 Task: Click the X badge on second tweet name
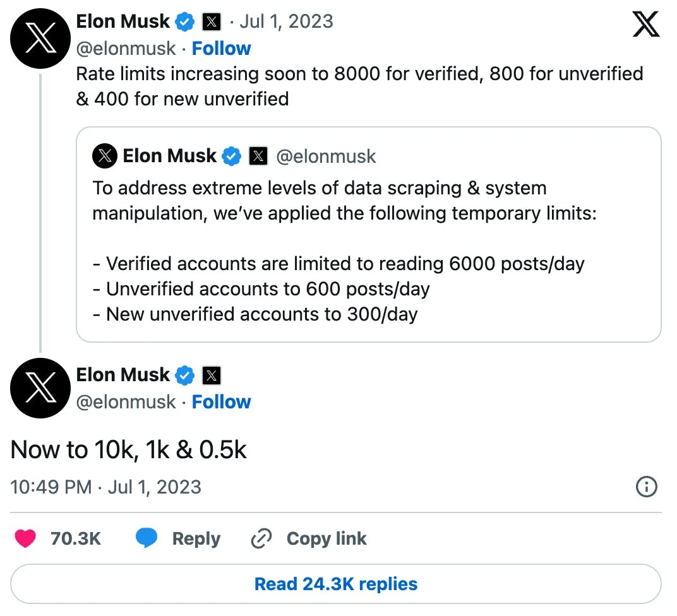[x=212, y=376]
